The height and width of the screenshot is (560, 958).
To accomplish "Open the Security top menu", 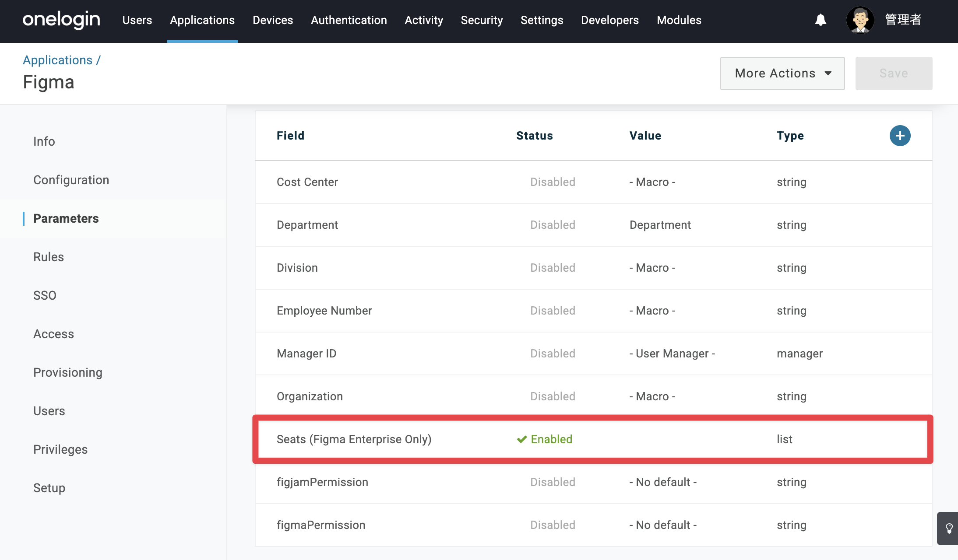I will (482, 20).
